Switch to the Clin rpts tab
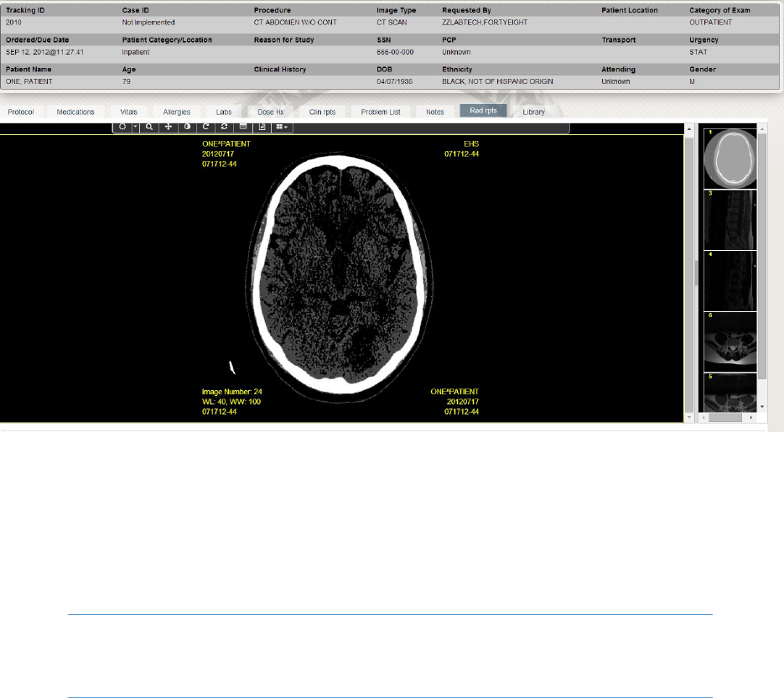The image size is (784, 698). point(322,112)
